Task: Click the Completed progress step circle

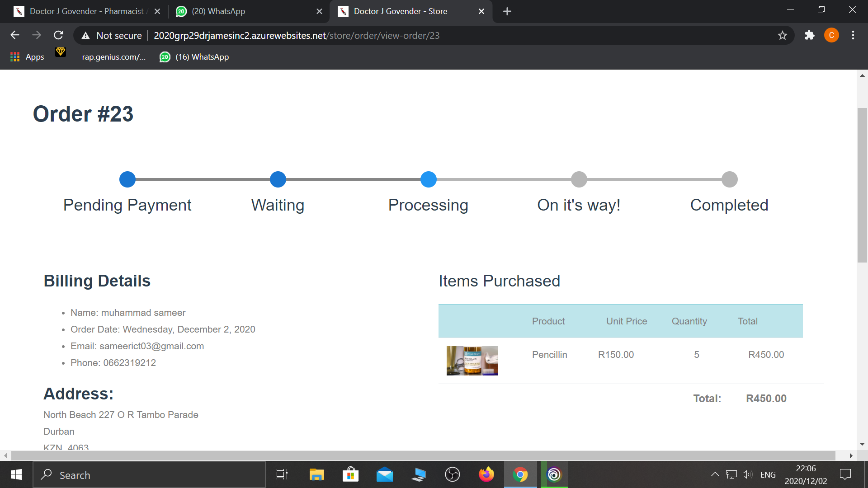Action: pyautogui.click(x=729, y=179)
